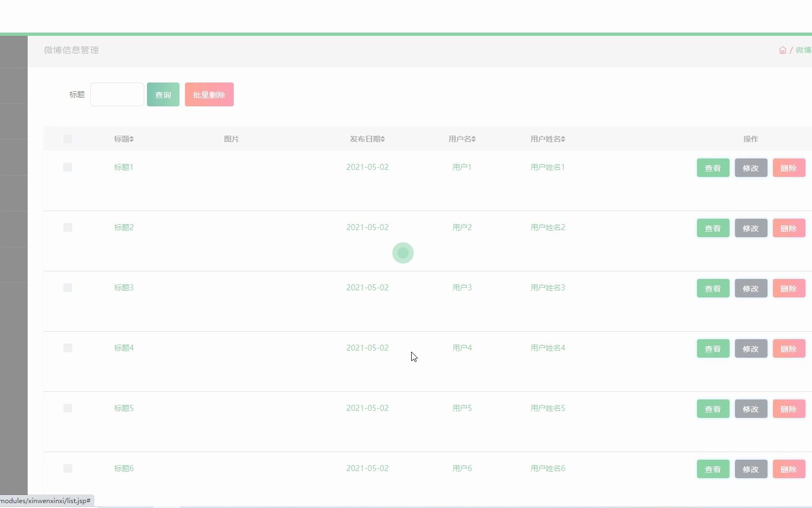Delete the 标题4 row with 删除

click(789, 348)
